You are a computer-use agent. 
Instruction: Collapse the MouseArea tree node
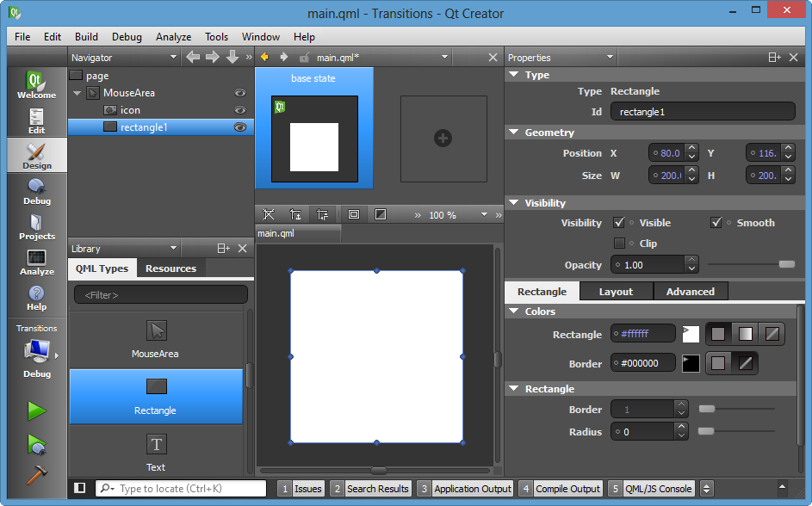point(77,93)
